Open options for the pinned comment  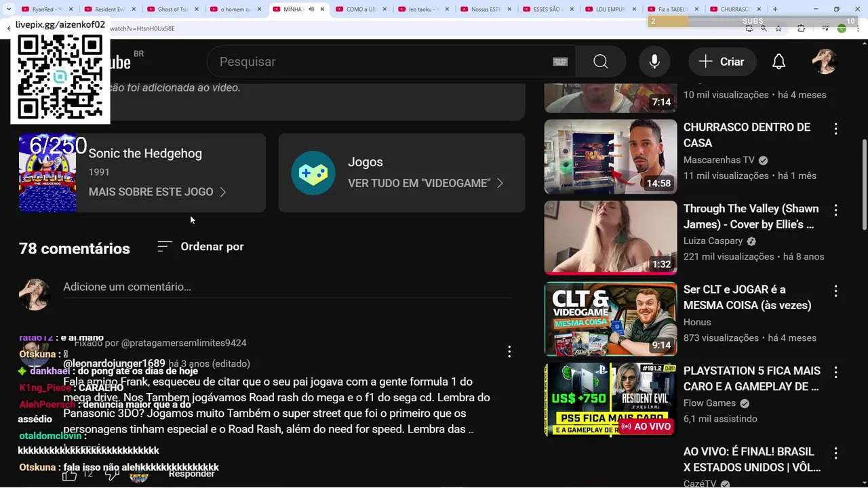[x=509, y=351]
